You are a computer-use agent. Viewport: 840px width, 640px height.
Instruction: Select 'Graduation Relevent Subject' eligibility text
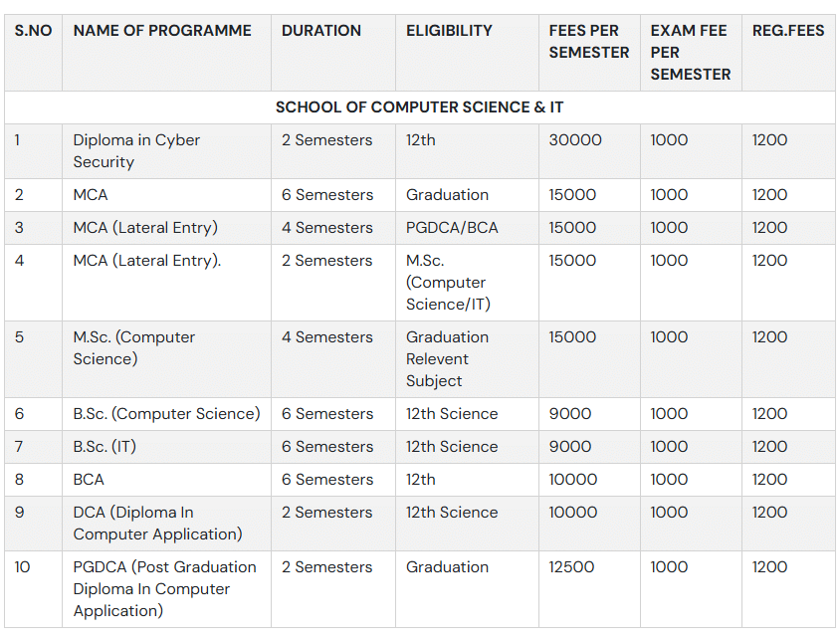pyautogui.click(x=447, y=358)
